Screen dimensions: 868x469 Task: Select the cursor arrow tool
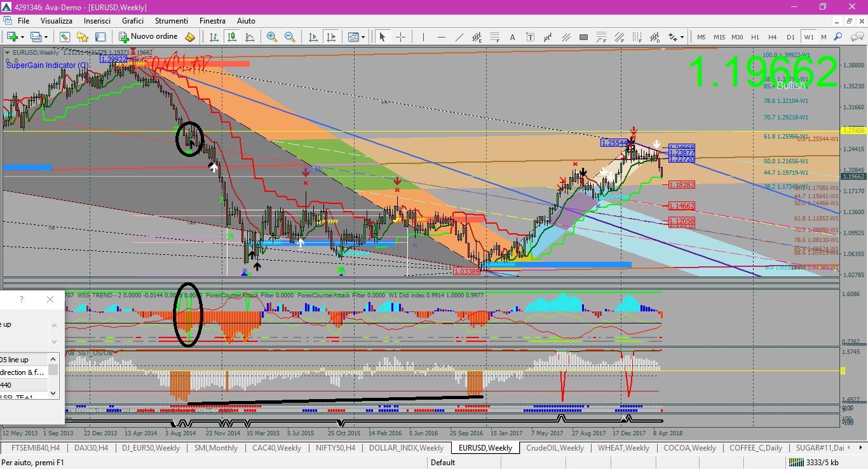[x=383, y=37]
